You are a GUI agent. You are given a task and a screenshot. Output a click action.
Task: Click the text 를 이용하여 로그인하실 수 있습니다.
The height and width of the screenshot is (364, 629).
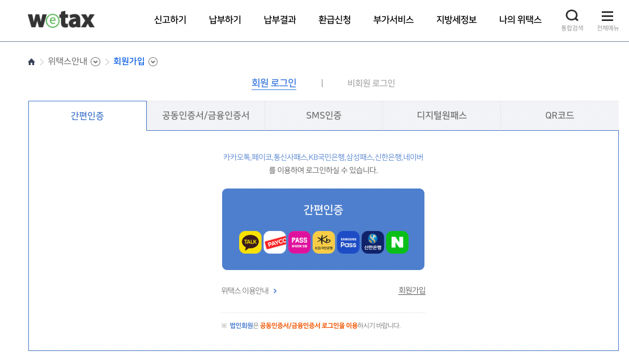click(324, 170)
